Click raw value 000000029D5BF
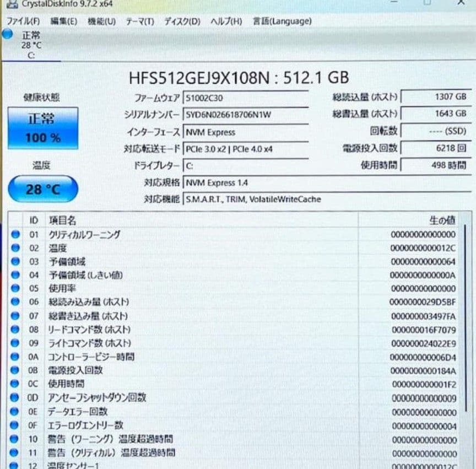 [x=423, y=302]
